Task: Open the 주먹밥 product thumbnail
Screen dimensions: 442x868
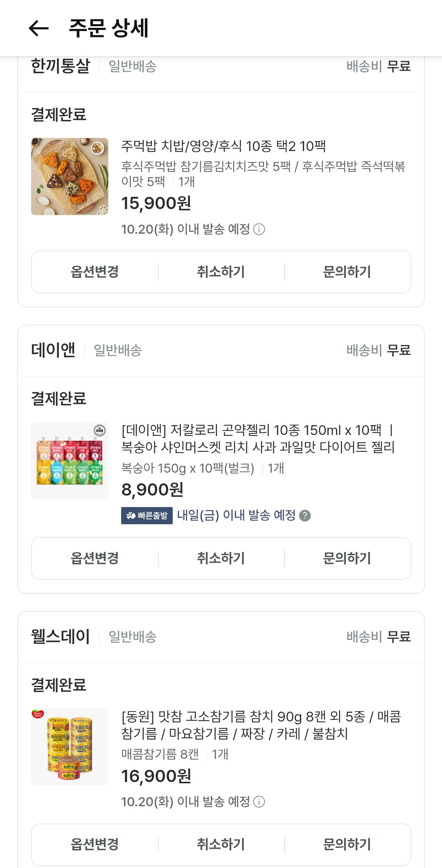Action: (x=70, y=176)
